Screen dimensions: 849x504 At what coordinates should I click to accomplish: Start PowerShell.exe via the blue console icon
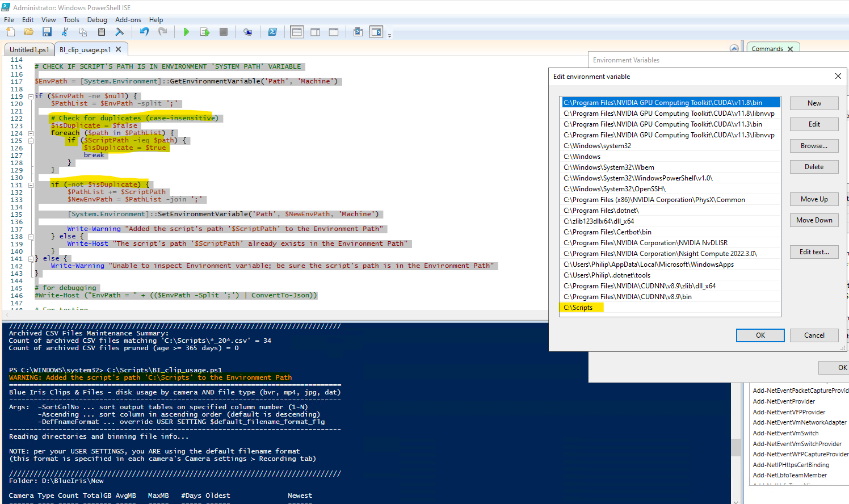(x=272, y=32)
